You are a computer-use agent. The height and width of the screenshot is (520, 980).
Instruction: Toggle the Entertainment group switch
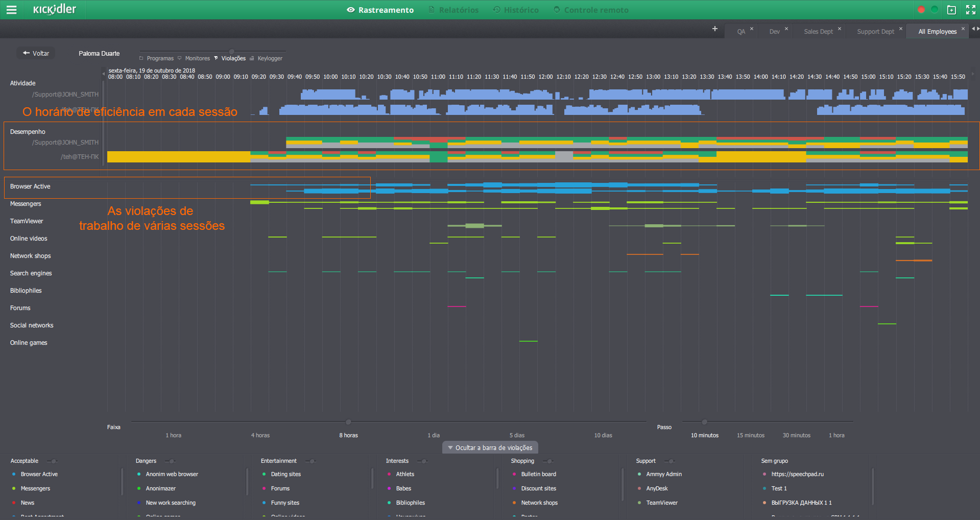coord(310,461)
